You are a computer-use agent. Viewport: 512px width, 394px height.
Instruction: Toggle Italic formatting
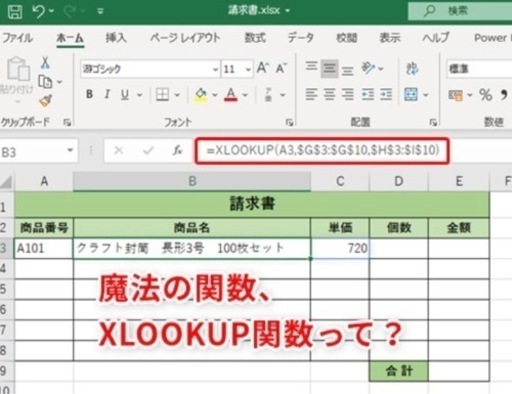107,94
